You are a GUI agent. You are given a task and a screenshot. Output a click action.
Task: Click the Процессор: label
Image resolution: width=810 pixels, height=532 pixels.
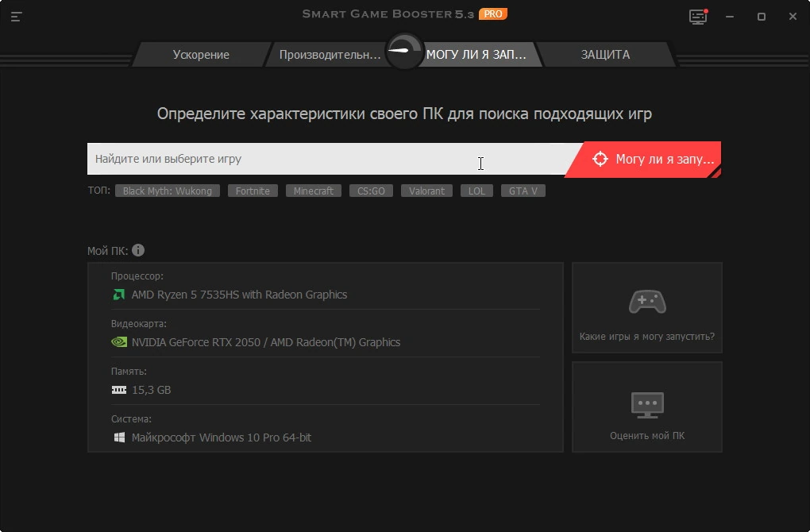137,276
